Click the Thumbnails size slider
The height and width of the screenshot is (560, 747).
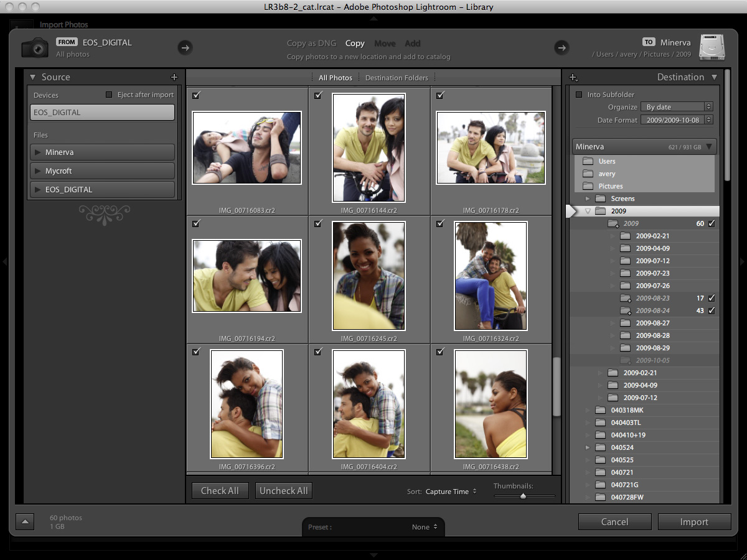[x=524, y=496]
